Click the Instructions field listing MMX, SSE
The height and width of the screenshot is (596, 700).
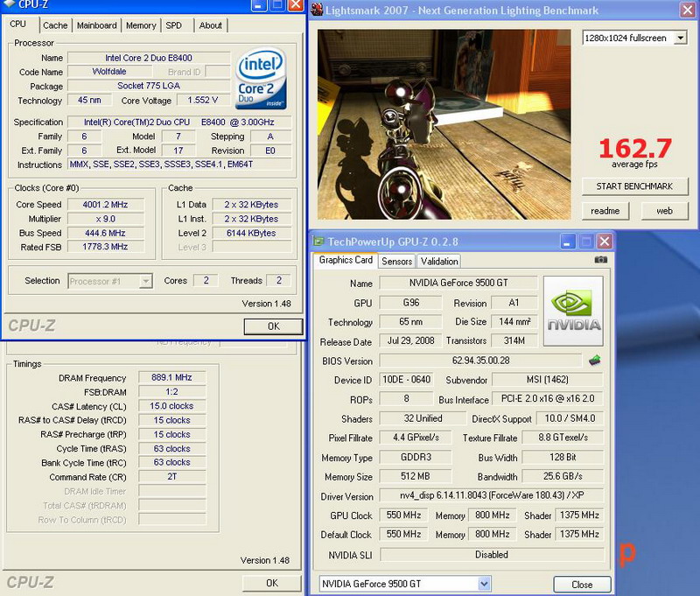coord(179,165)
